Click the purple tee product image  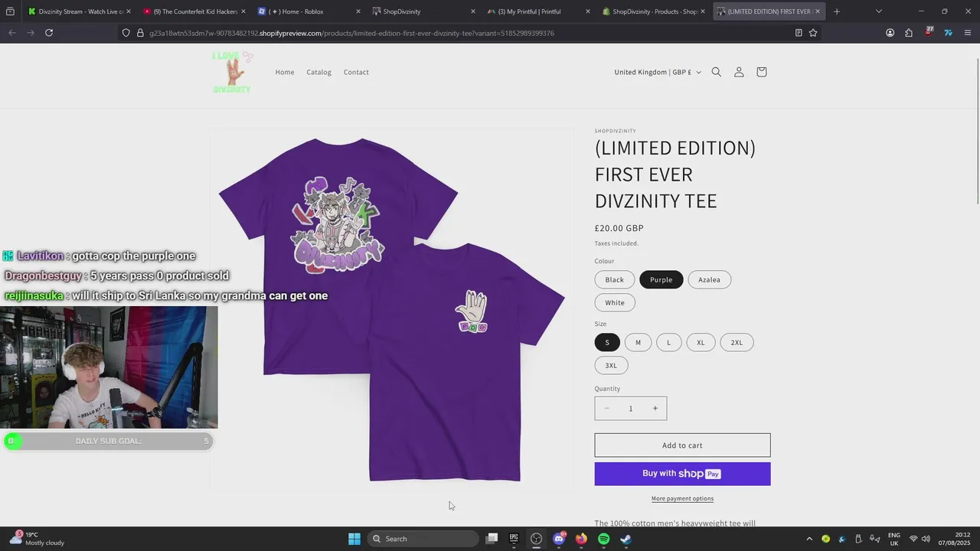392,310
